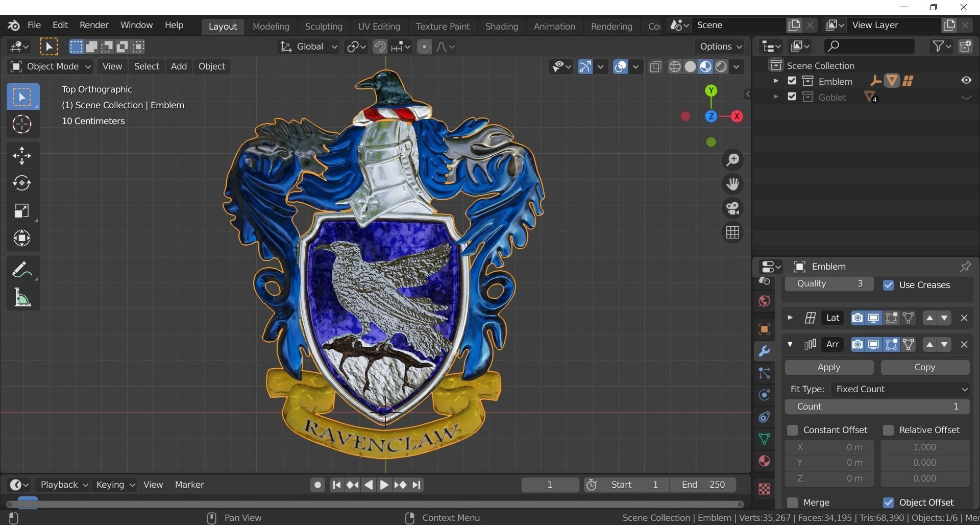The width and height of the screenshot is (980, 525).
Task: Open the Object properties tab
Action: [764, 329]
